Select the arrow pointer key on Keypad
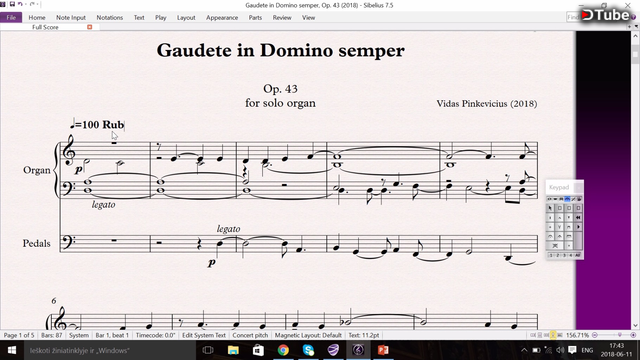640x360 pixels. (550, 208)
